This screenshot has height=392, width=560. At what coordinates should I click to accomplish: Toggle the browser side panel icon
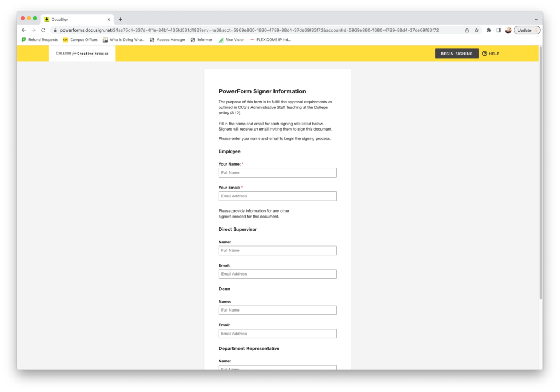(498, 30)
